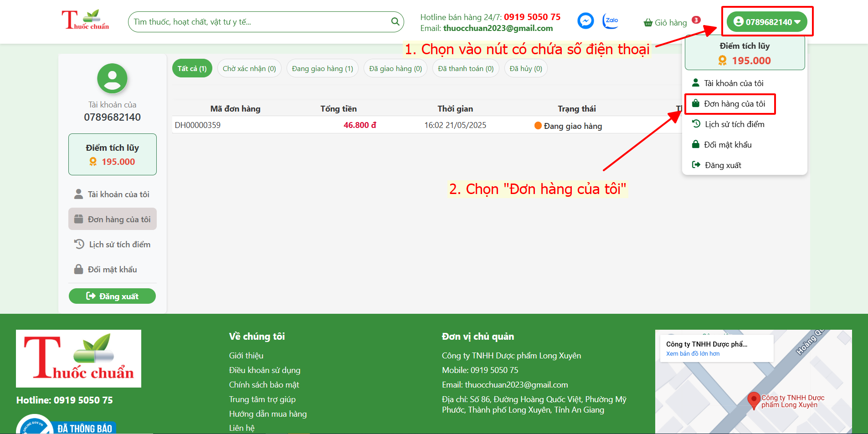Click the lock icon beside Đổi mật khẩu

[78, 269]
